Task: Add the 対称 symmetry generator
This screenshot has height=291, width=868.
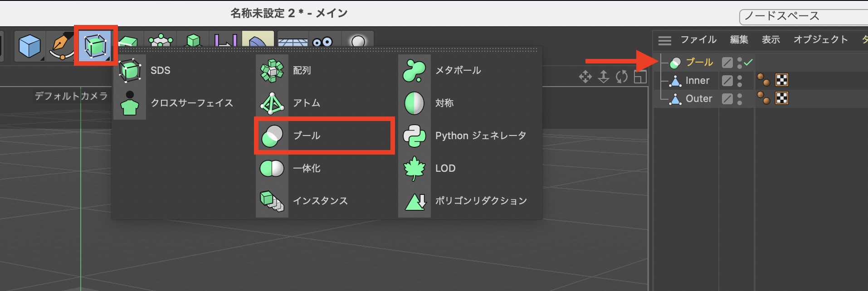Action: (x=444, y=103)
